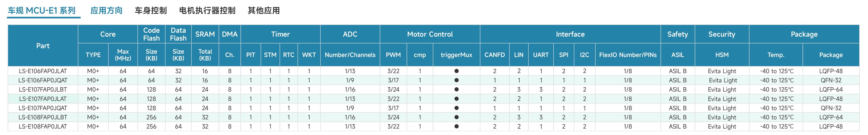
Task: Select part LS-E106FAP0JLAT row
Action: coord(434,71)
